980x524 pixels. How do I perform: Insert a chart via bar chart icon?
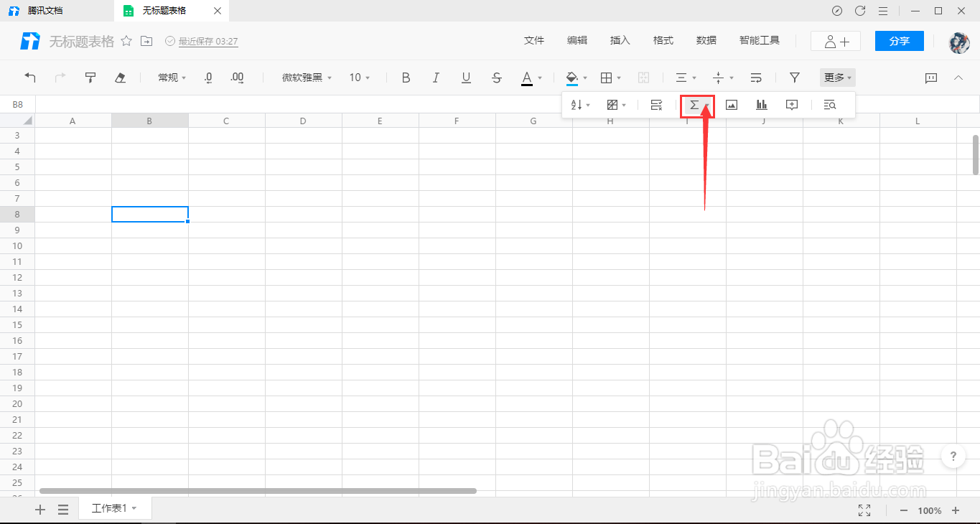point(762,105)
